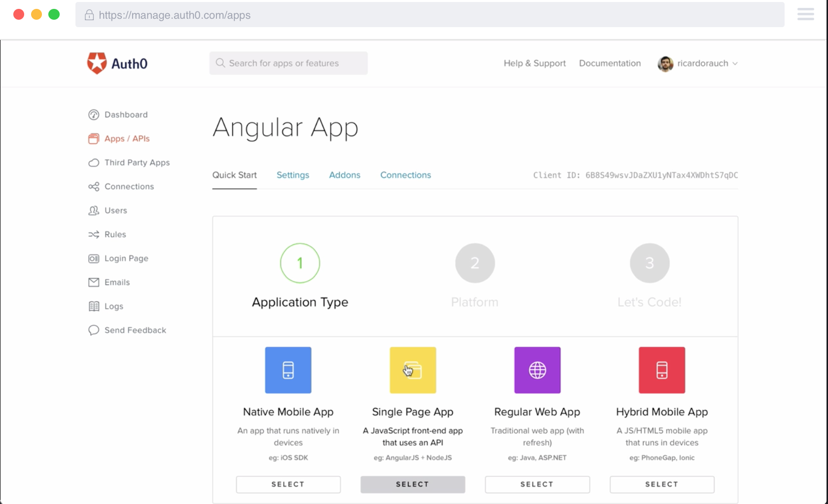The height and width of the screenshot is (504, 828).
Task: Click the Emails envelope icon
Action: [x=94, y=282]
